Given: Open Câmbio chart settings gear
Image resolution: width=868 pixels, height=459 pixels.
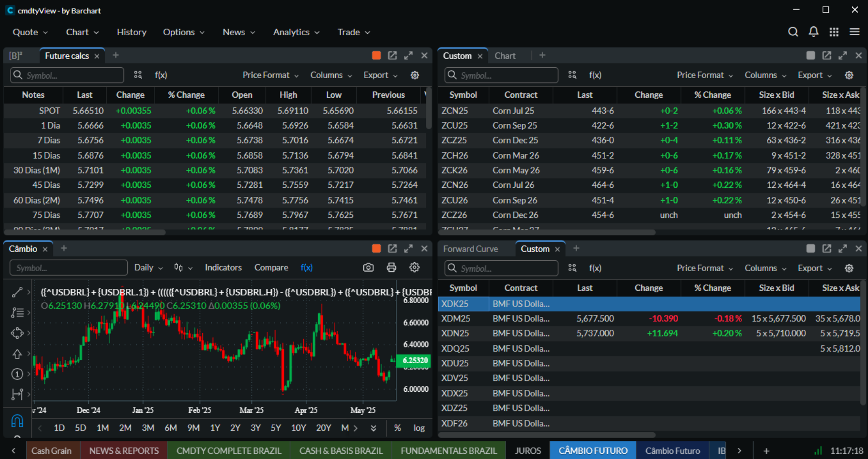Looking at the screenshot, I should [414, 267].
